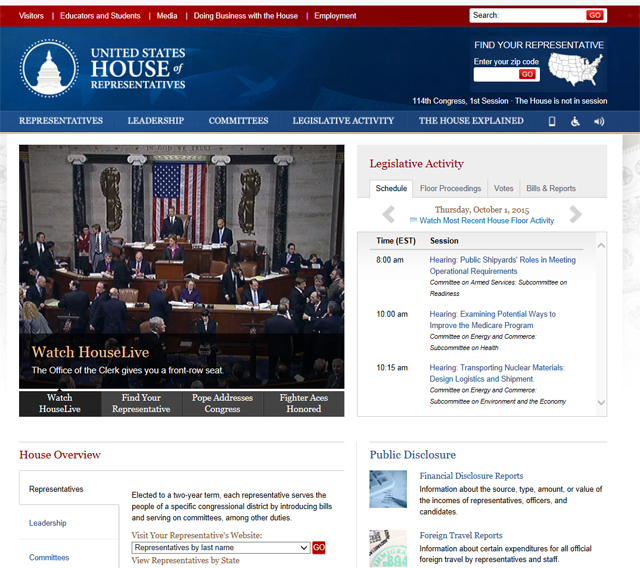
Task: Select the Watch HouseLive slide tab
Action: coord(60,404)
